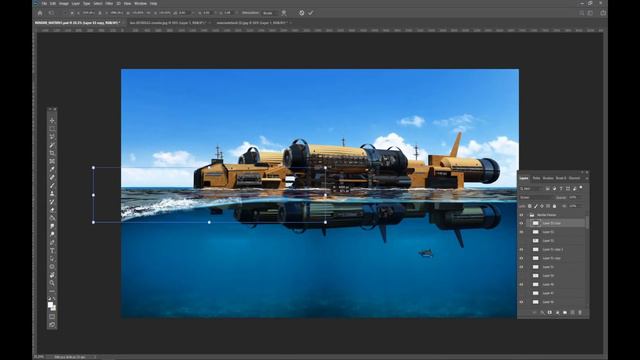This screenshot has width=640, height=360.
Task: Select the Dodge tool
Action: [x=52, y=234]
